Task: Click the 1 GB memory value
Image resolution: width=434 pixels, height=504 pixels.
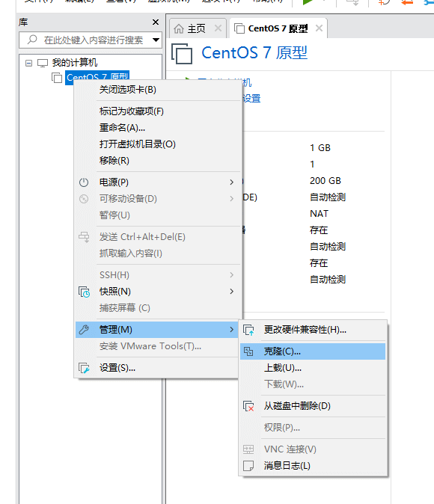Action: (320, 148)
